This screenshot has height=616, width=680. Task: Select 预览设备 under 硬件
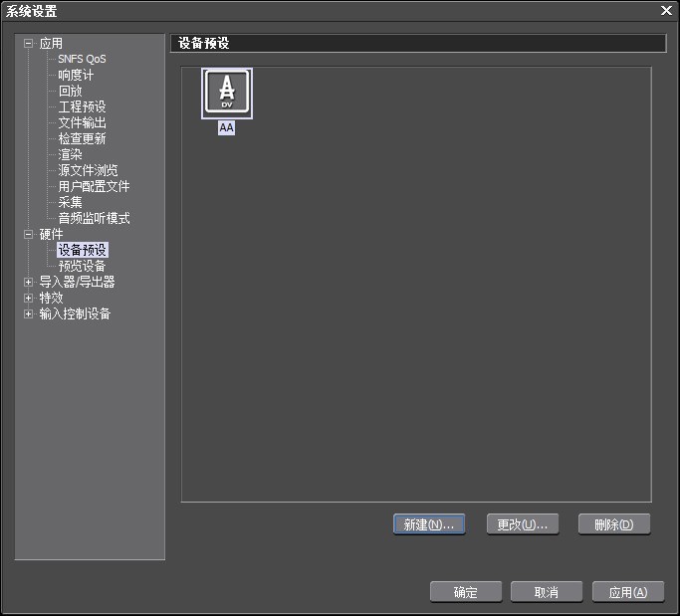click(82, 266)
